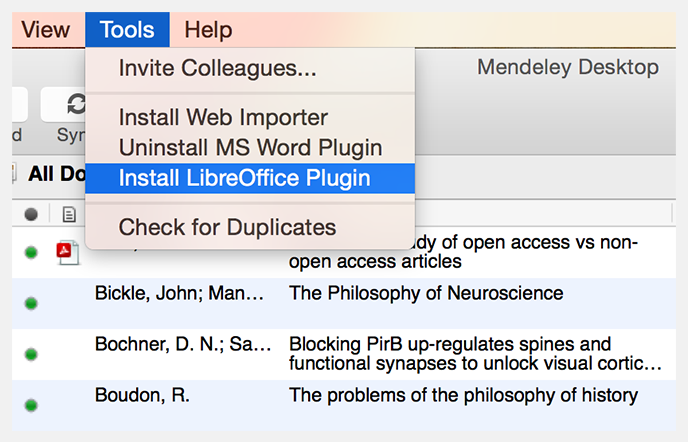Open the Help menu
This screenshot has height=442, width=688.
pyautogui.click(x=208, y=30)
